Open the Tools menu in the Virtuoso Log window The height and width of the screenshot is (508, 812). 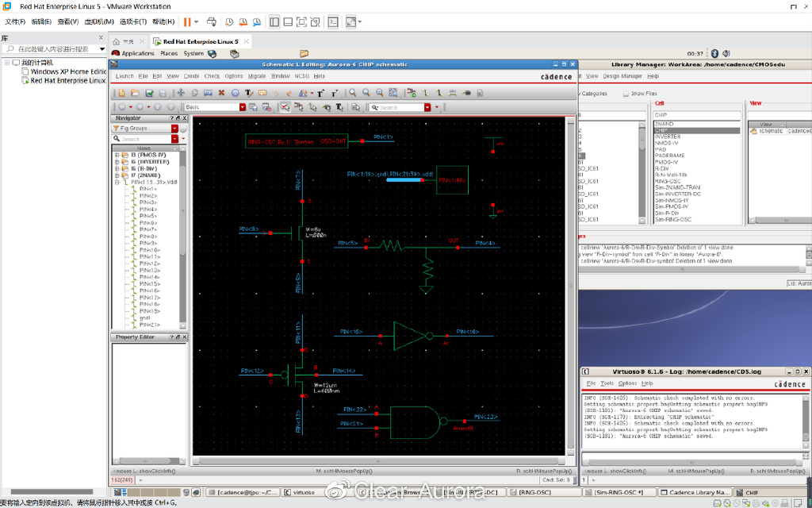pos(607,383)
